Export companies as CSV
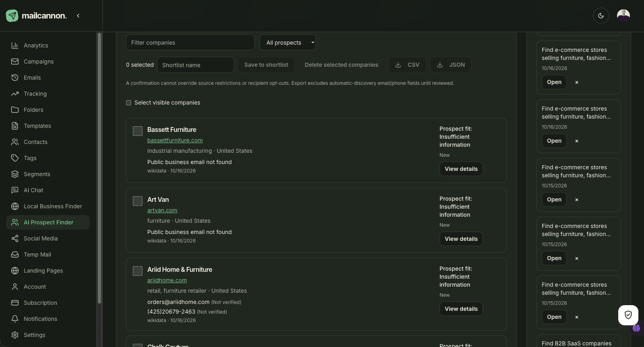 [x=407, y=65]
